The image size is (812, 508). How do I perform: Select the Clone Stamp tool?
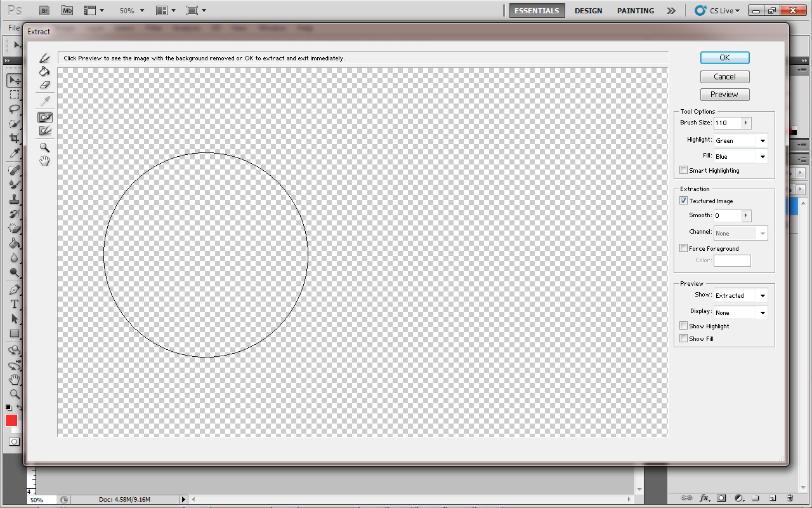coord(14,199)
